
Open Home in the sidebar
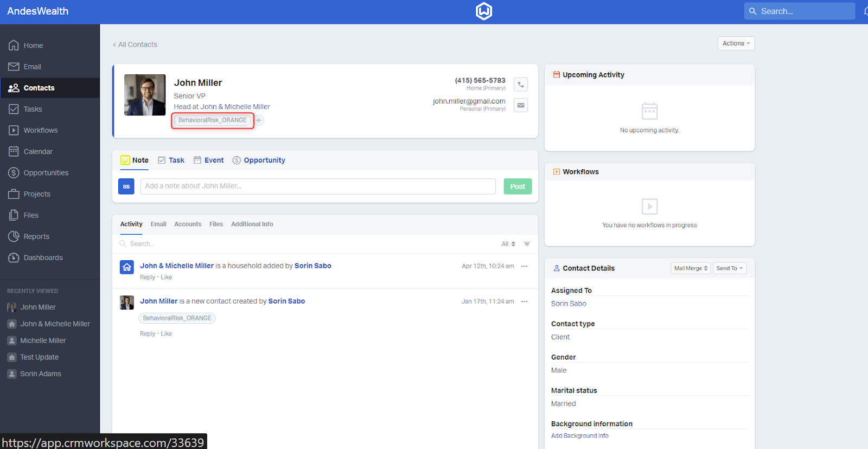[33, 46]
